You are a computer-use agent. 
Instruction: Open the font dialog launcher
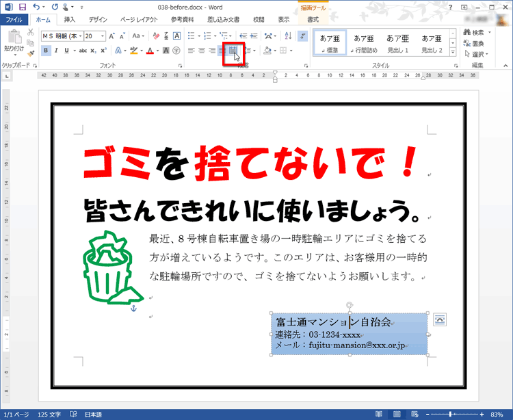click(x=180, y=66)
